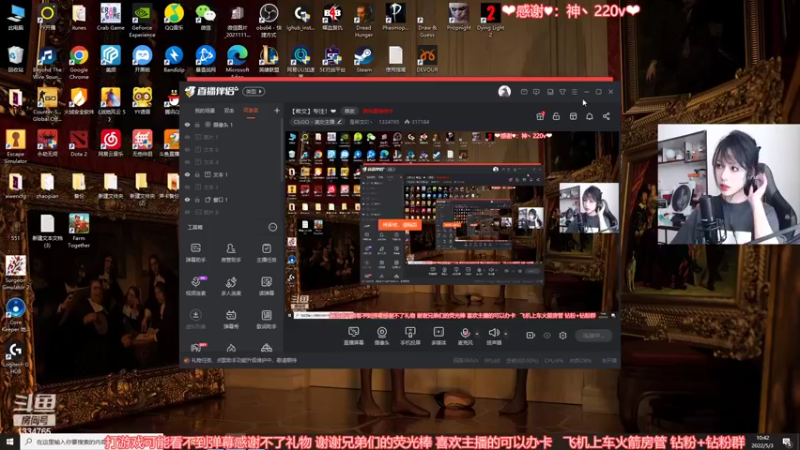Screen dimensions: 800x450
Task: Hide the 摄像头 1 source layer
Action: pyautogui.click(x=187, y=124)
